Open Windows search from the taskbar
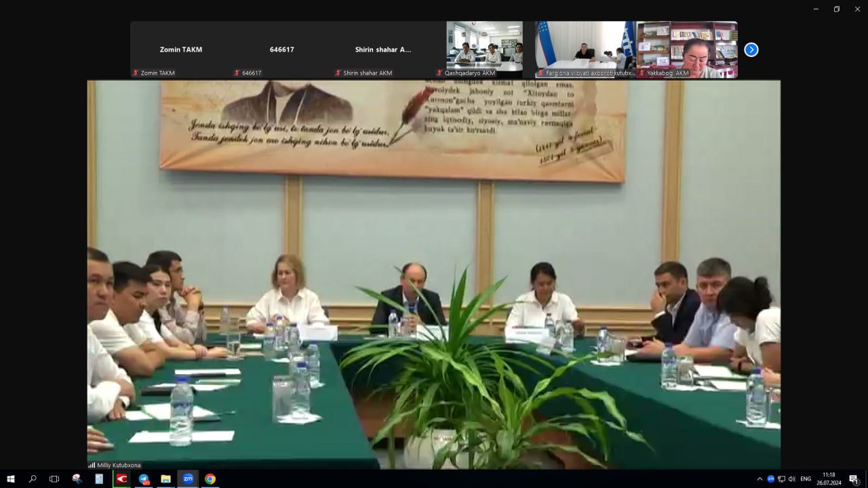 coord(33,479)
